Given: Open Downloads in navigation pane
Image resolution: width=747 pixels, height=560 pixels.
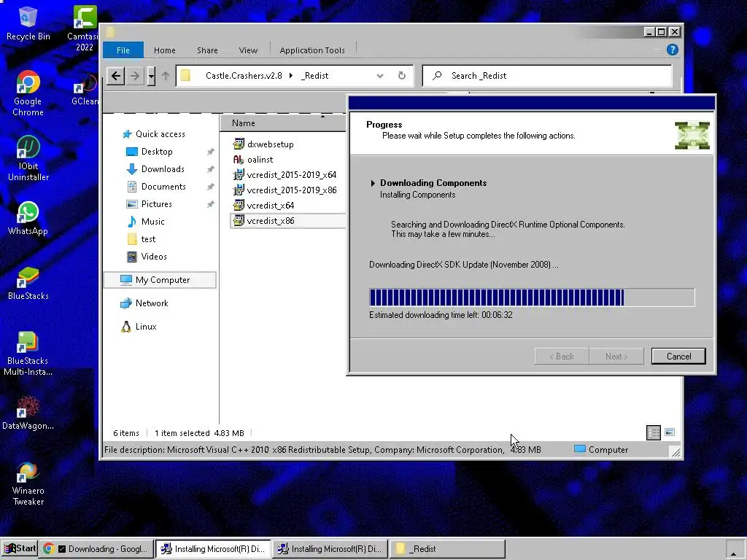Looking at the screenshot, I should pos(156,169).
